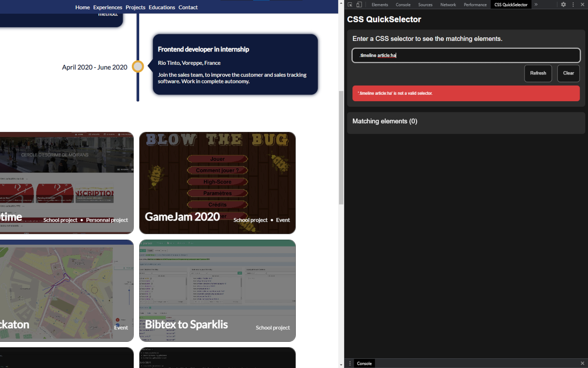This screenshot has width=588, height=368.
Task: Open the Bibtex to Sparklis project card
Action: pyautogui.click(x=217, y=291)
